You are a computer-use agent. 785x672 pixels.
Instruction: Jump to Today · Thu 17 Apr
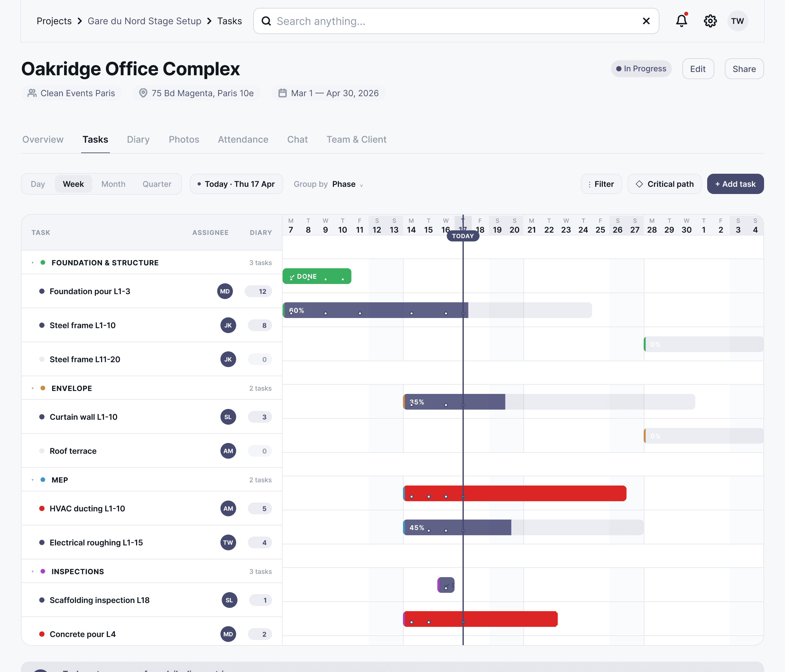pyautogui.click(x=236, y=184)
